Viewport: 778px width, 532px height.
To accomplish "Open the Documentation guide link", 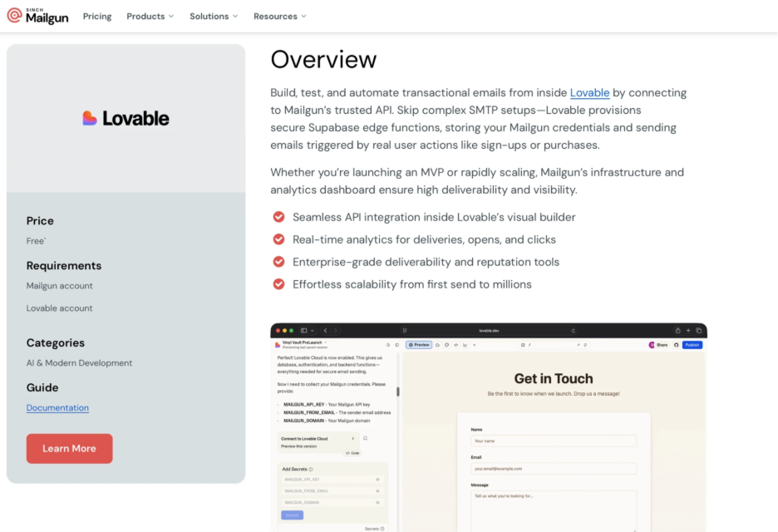I will (x=57, y=408).
